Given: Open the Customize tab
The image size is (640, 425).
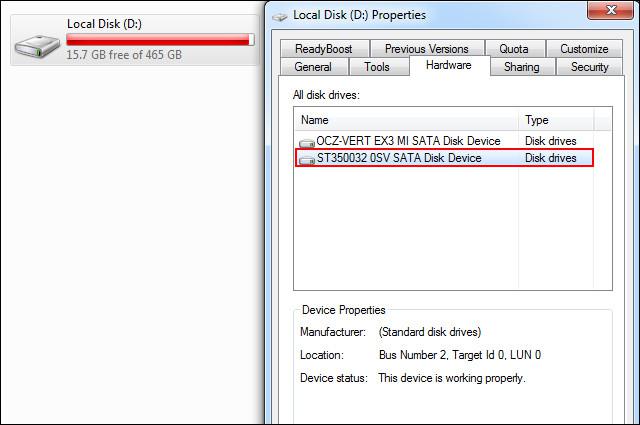Looking at the screenshot, I should pyautogui.click(x=584, y=49).
